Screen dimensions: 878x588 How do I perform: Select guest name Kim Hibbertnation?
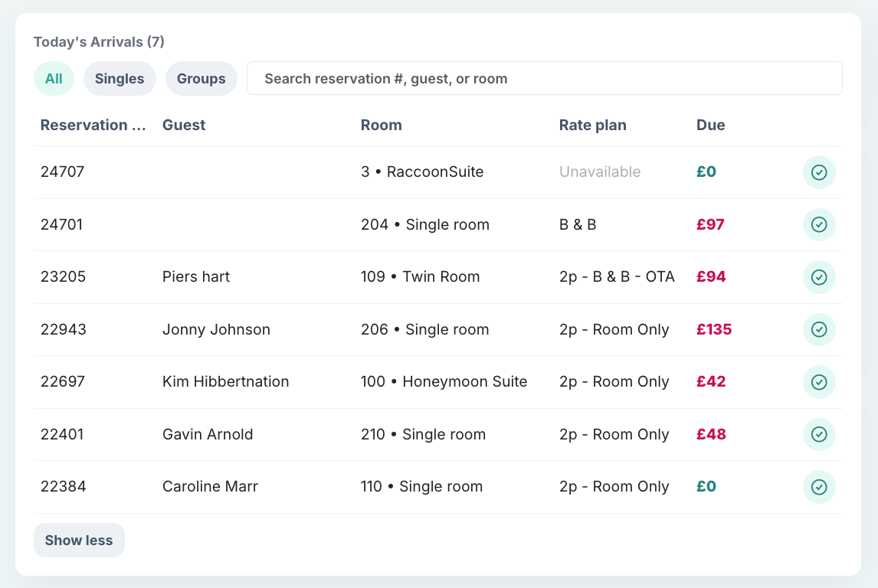click(x=225, y=382)
